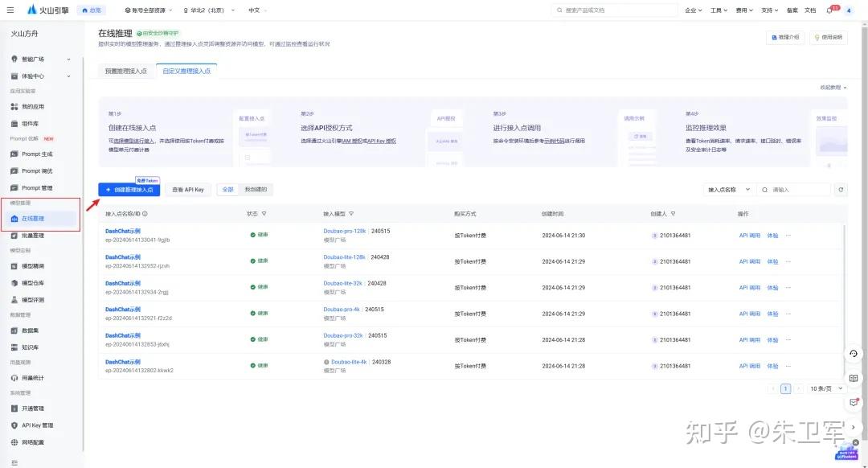This screenshot has width=868, height=468.
Task: Open 模型仓库 in the sidebar
Action: 41,283
